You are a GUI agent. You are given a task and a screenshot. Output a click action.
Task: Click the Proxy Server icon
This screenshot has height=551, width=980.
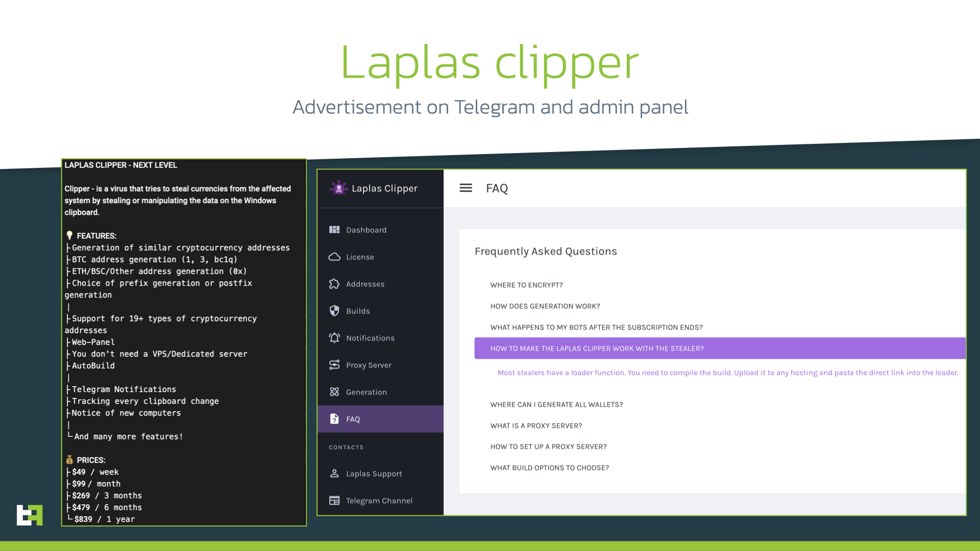[334, 365]
